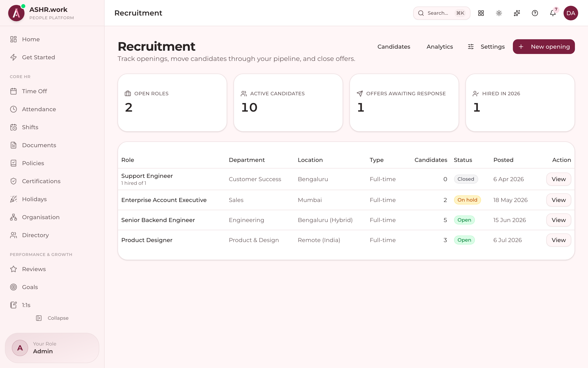Screen dimensions: 588x368
Task: Click the On hold status badge
Action: [x=467, y=200]
